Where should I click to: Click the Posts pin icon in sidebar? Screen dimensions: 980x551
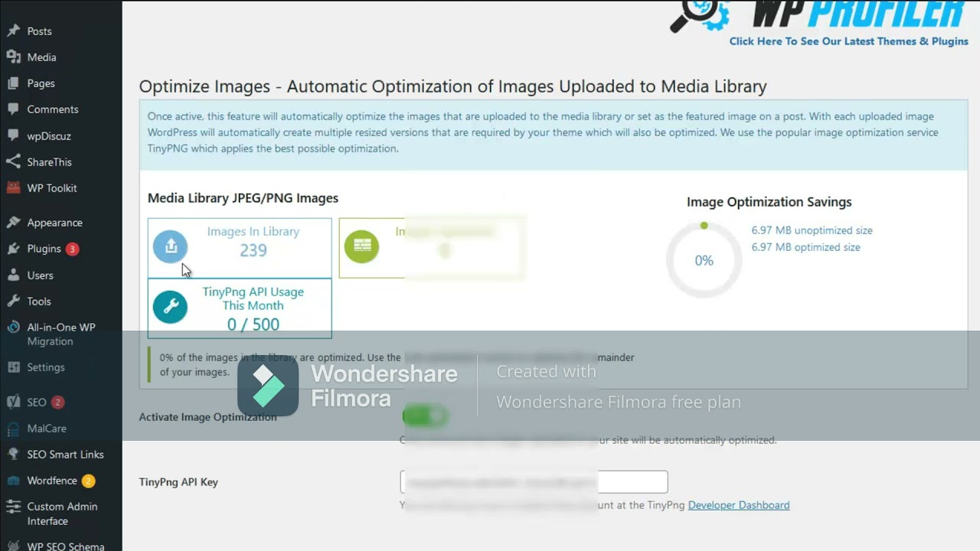coord(13,31)
